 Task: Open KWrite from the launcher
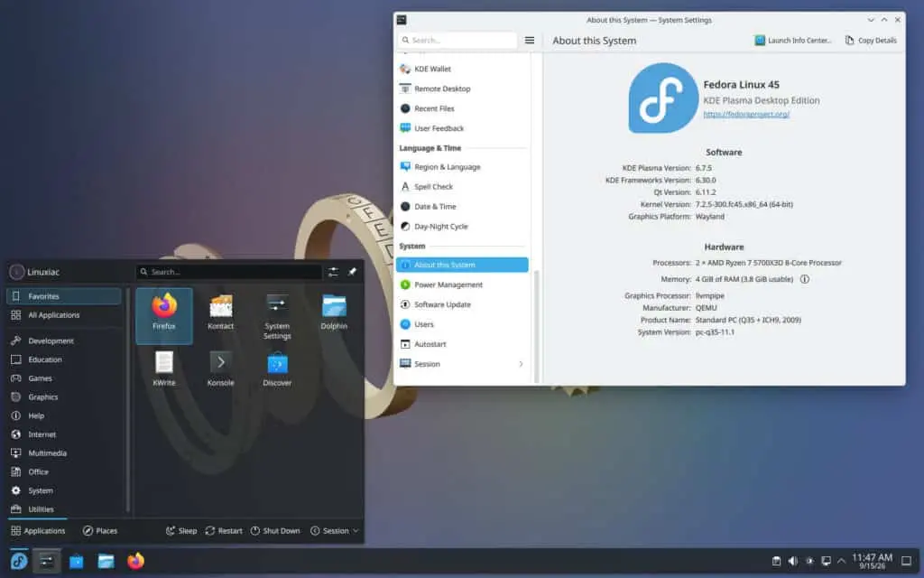click(x=164, y=369)
